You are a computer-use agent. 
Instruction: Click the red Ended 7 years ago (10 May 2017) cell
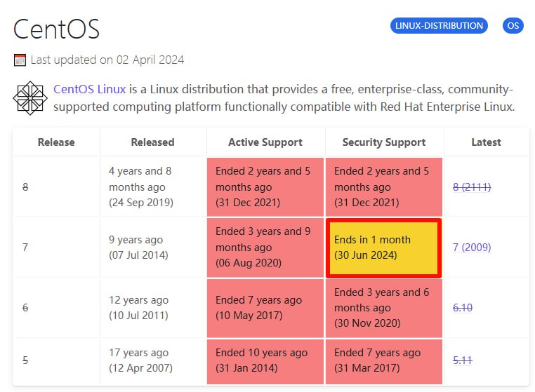pos(265,308)
